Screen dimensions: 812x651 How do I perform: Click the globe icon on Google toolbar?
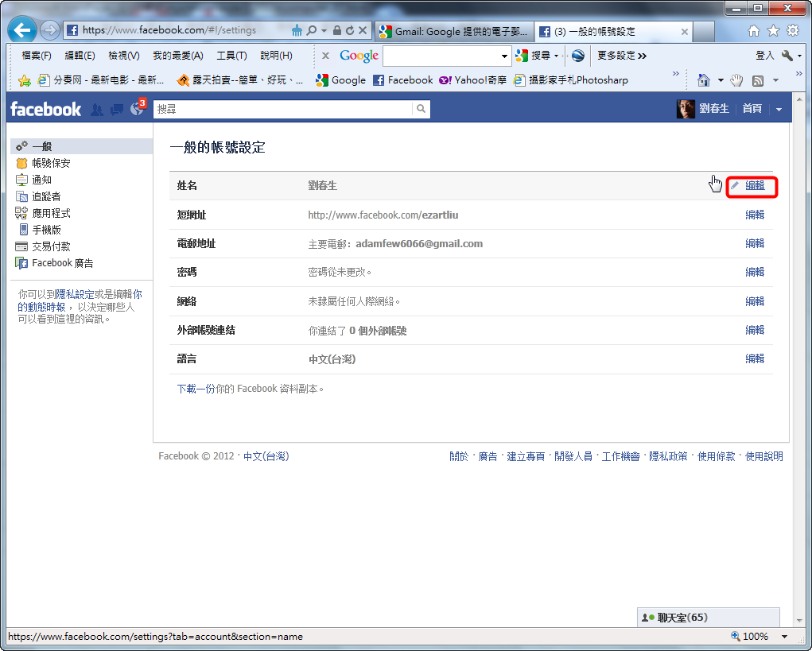[x=578, y=56]
